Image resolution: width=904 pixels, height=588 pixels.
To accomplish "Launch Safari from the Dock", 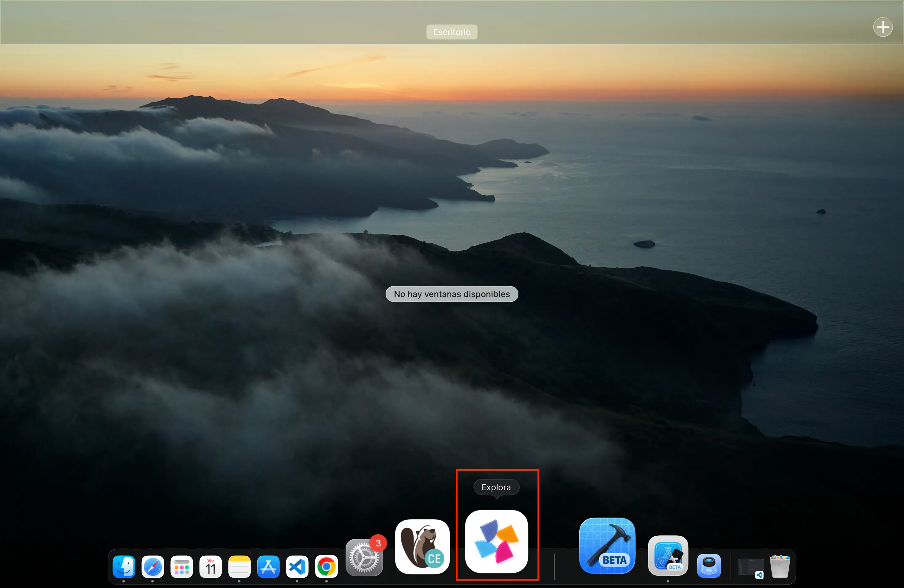I will pyautogui.click(x=153, y=567).
